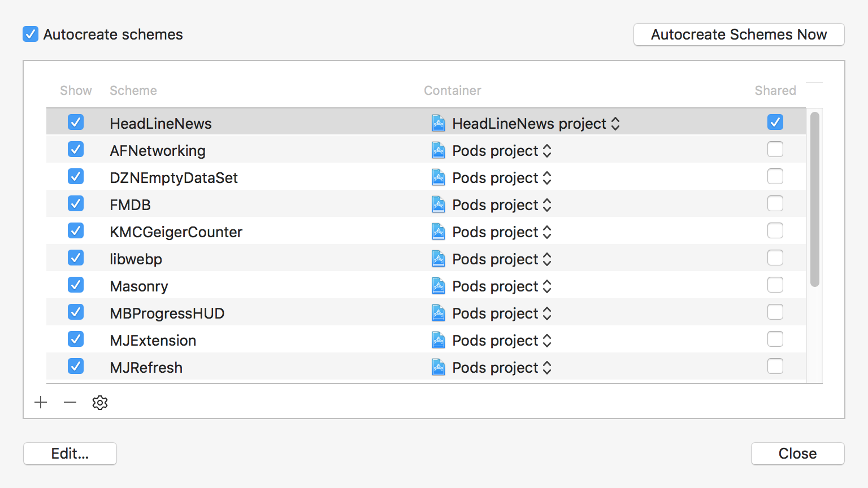Screen dimensions: 868x488
Task: Click the Container column header
Action: pos(453,90)
